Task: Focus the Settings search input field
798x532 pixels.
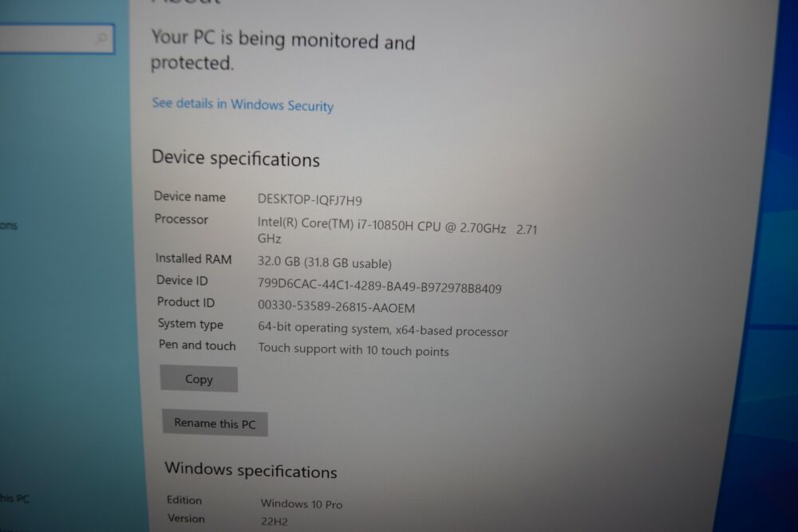Action: (x=57, y=38)
